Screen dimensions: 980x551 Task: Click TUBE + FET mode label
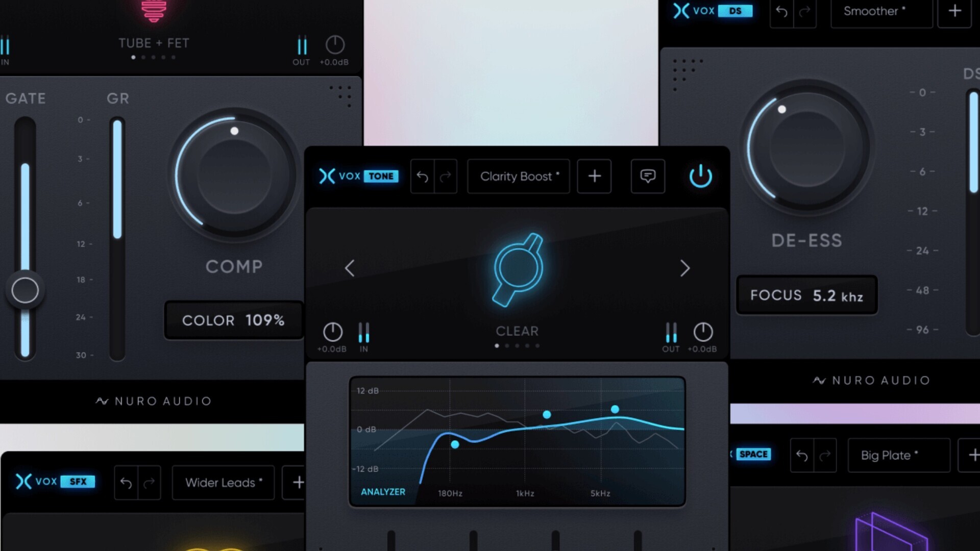tap(154, 43)
